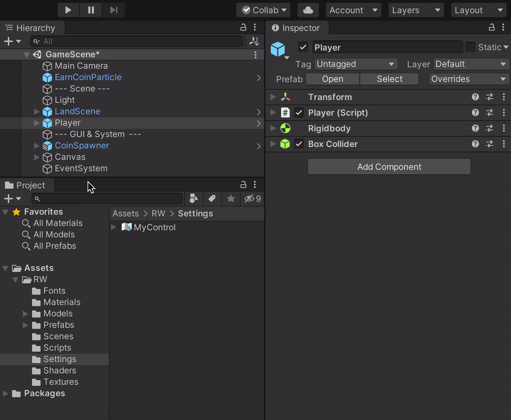Click the Rigidbody component icon
Image resolution: width=511 pixels, height=420 pixels.
point(285,128)
